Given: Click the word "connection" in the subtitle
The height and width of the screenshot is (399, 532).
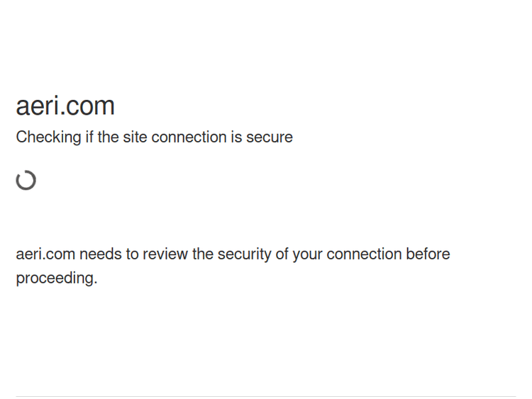Looking at the screenshot, I should coord(188,137).
